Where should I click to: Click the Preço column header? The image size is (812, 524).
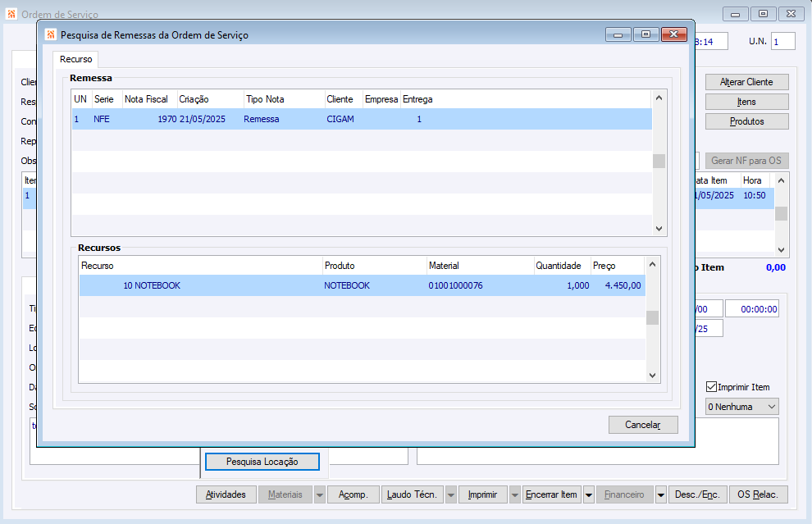click(618, 266)
